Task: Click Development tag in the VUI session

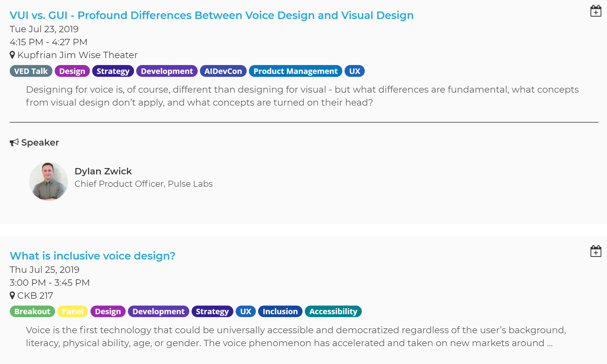Action: (x=167, y=71)
